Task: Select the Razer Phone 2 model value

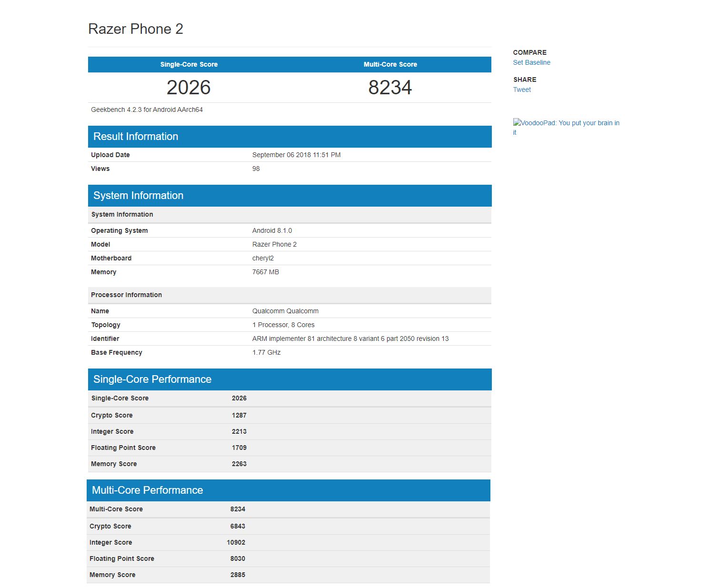Action: tap(274, 244)
